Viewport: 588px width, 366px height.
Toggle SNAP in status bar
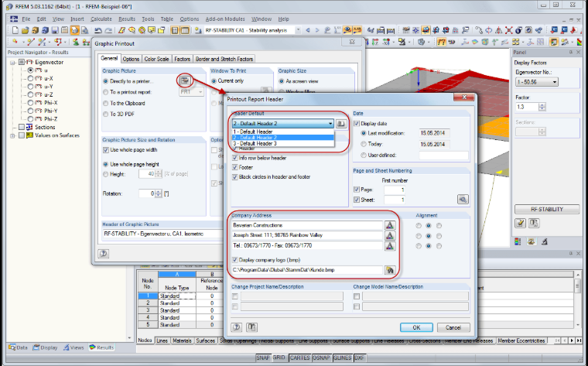coord(263,357)
